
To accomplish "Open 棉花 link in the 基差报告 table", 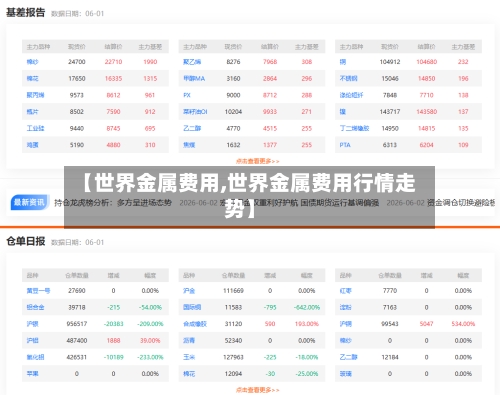I will 32,78.
